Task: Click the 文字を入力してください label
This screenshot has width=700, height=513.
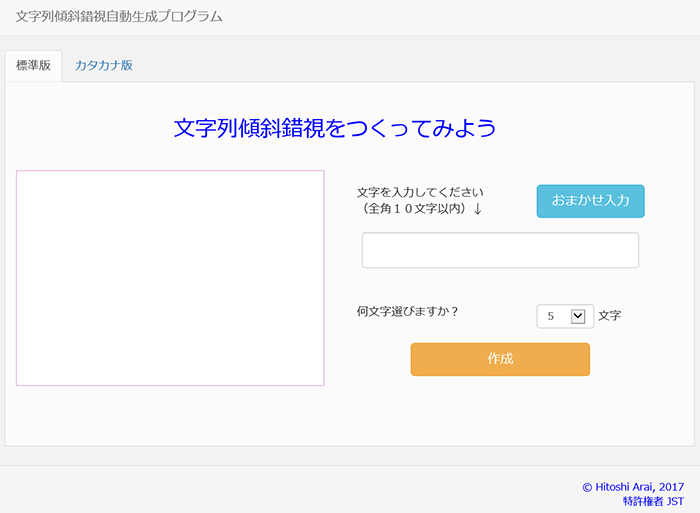Action: click(420, 192)
